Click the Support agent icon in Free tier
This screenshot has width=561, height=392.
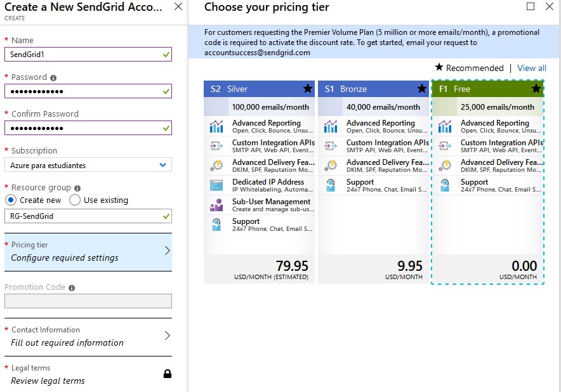pyautogui.click(x=445, y=185)
